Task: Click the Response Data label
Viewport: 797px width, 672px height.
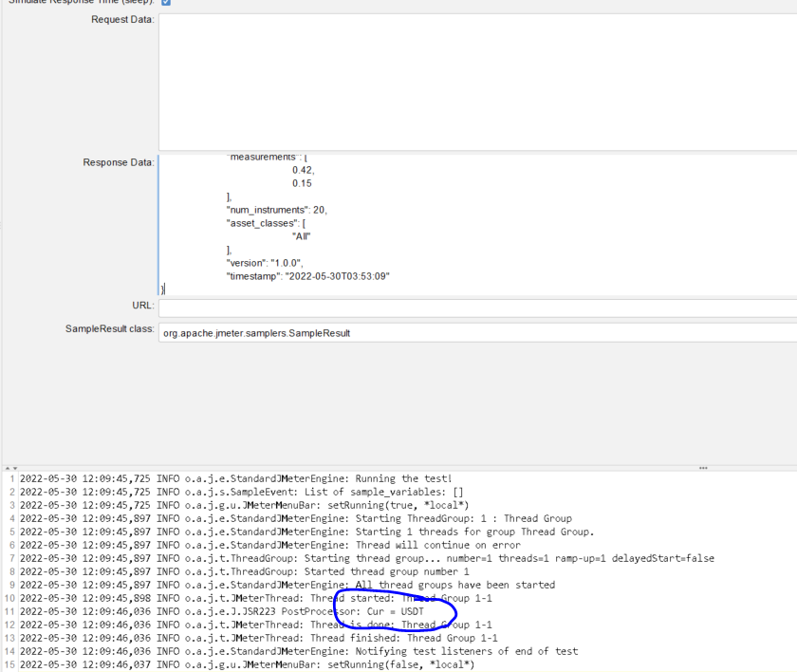Action: 119,162
